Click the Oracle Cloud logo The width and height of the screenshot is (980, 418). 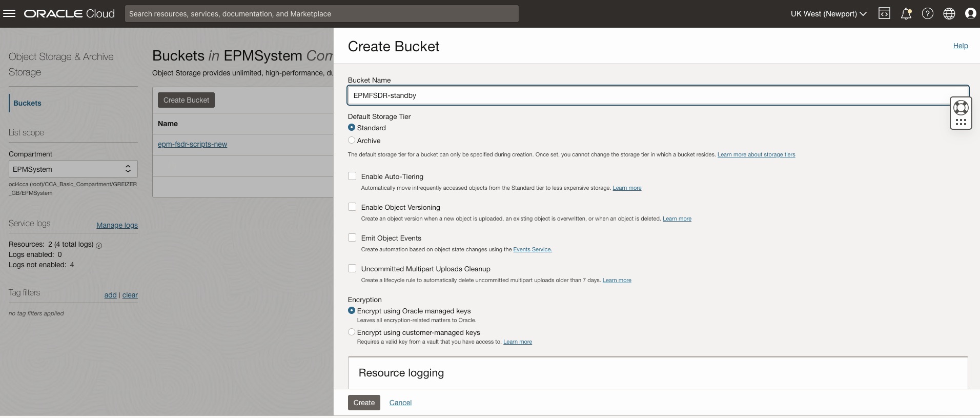[x=69, y=14]
